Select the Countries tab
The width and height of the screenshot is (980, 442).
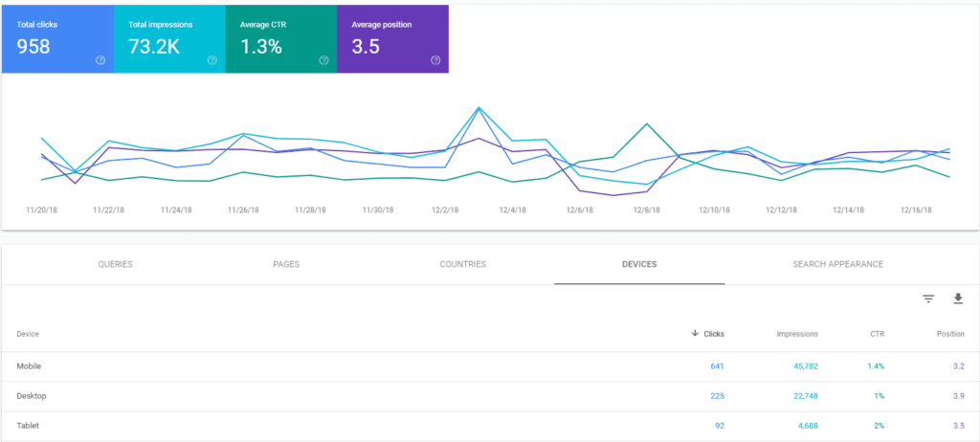pyautogui.click(x=462, y=264)
